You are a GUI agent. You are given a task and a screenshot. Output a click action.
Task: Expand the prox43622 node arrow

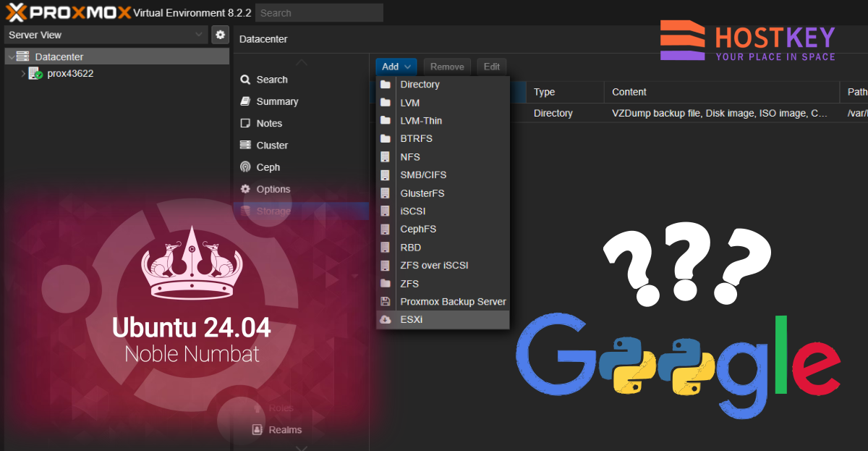point(23,74)
